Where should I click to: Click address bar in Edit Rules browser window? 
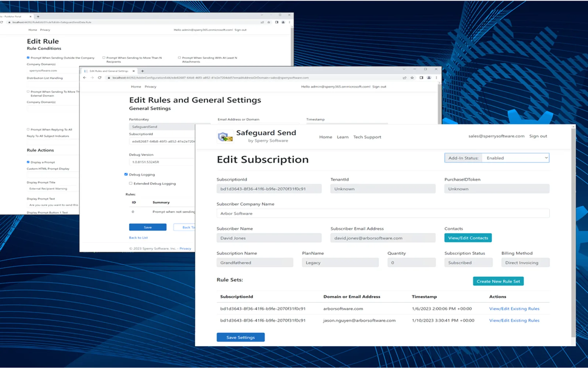pyautogui.click(x=254, y=78)
